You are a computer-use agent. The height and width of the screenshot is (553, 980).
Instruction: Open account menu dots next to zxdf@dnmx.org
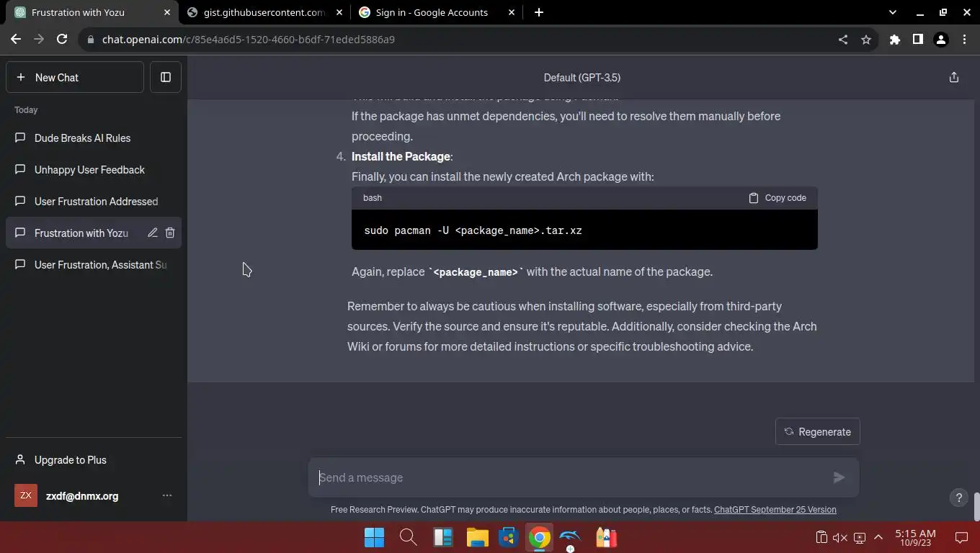click(167, 495)
